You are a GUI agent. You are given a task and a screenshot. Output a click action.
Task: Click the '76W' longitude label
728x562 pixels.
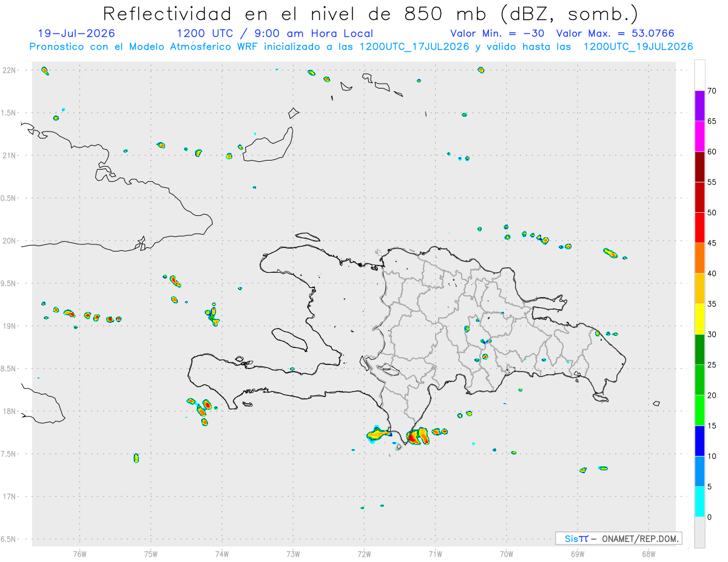(79, 554)
